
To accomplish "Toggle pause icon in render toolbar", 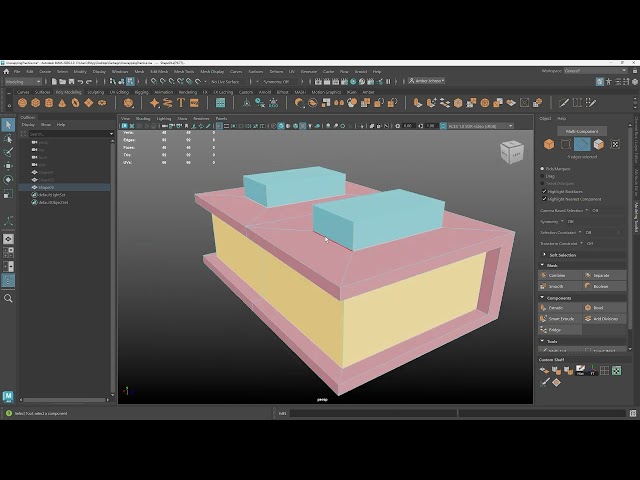I will (388, 82).
